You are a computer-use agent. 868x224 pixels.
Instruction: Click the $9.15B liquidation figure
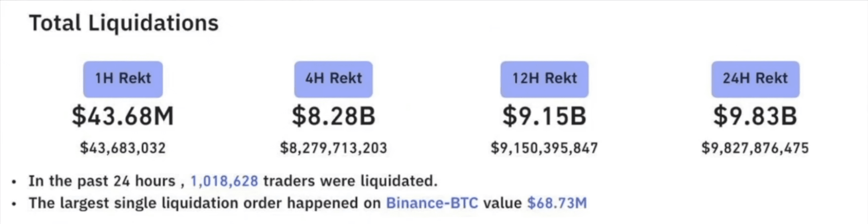(x=544, y=116)
